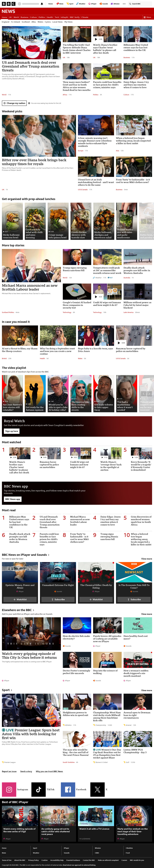Click View more beside Elsewhere on the BBC
The width and height of the screenshot is (154, 868).
point(147,614)
